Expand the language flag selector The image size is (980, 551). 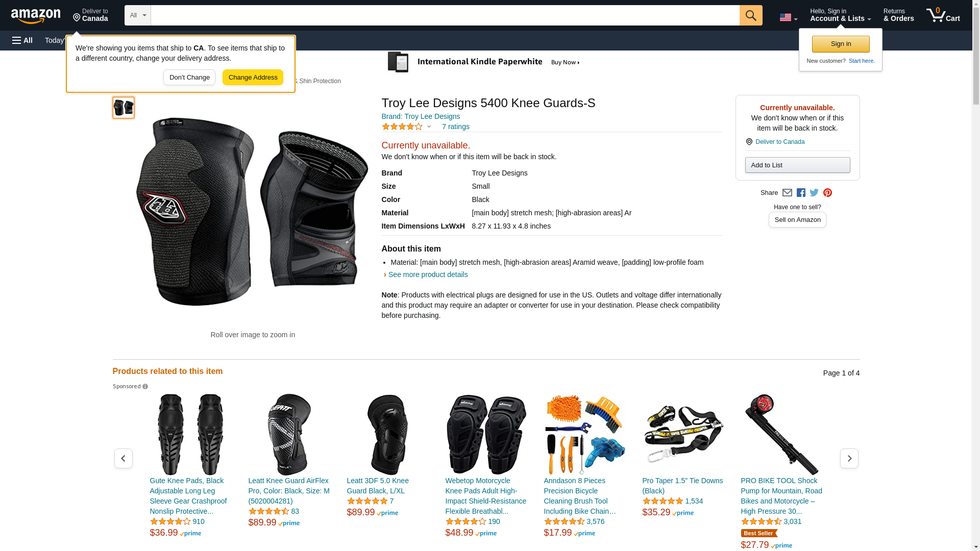pos(788,17)
